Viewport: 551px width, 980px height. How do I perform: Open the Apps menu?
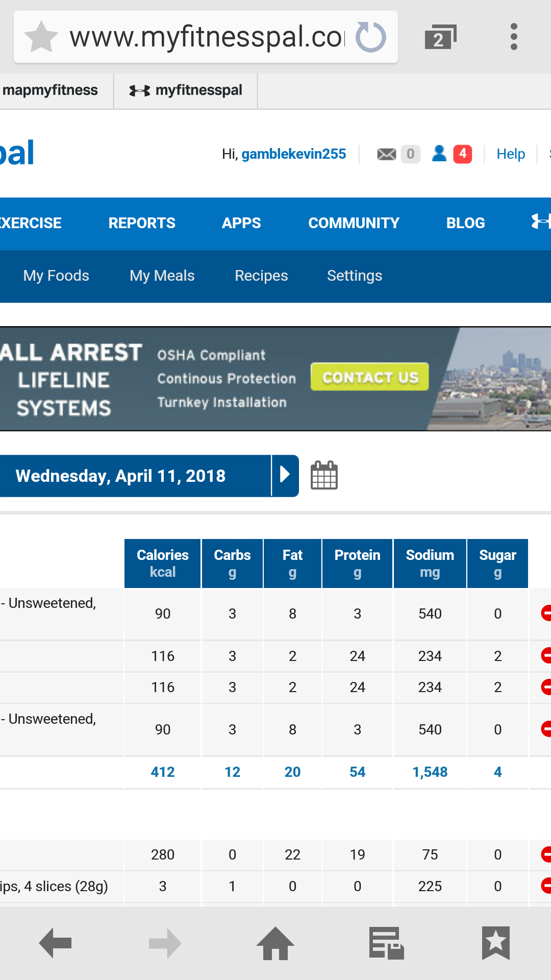pos(241,223)
